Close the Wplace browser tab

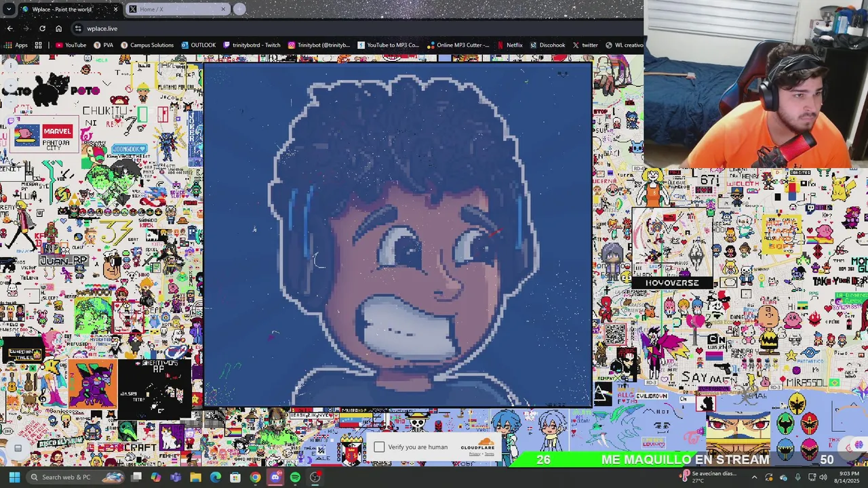pos(115,9)
